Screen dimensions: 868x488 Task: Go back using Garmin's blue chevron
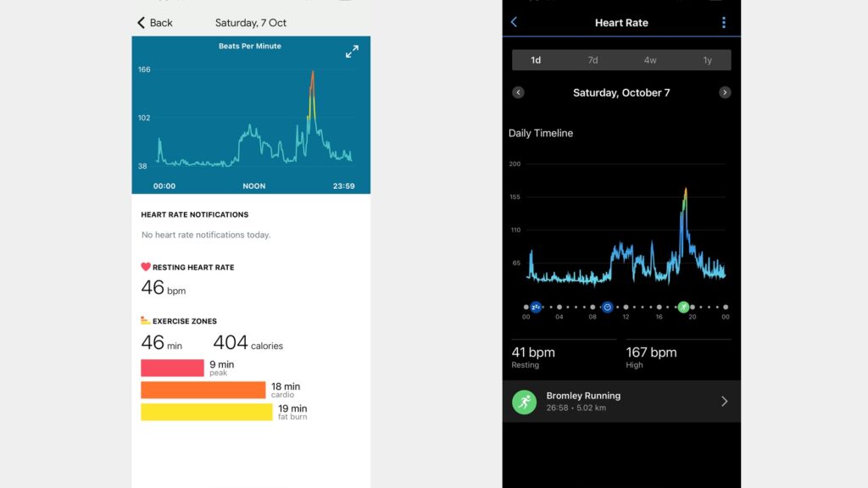tap(514, 22)
